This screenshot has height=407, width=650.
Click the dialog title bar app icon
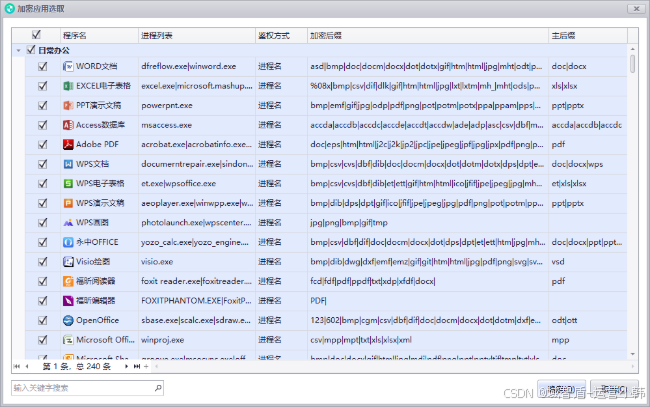click(x=10, y=8)
